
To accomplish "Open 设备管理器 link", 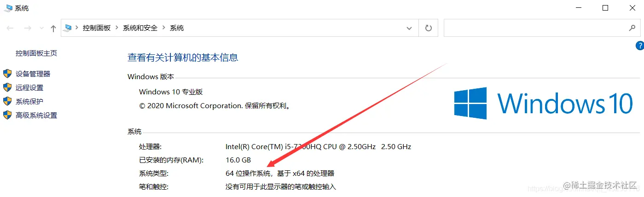I will [33, 74].
